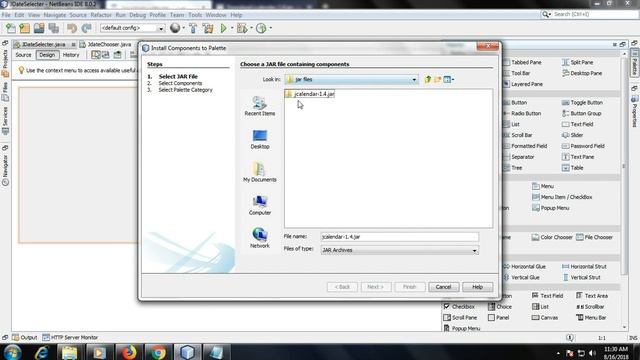The height and width of the screenshot is (360, 640).
Task: Open Recent Items in file chooser
Action: (260, 106)
